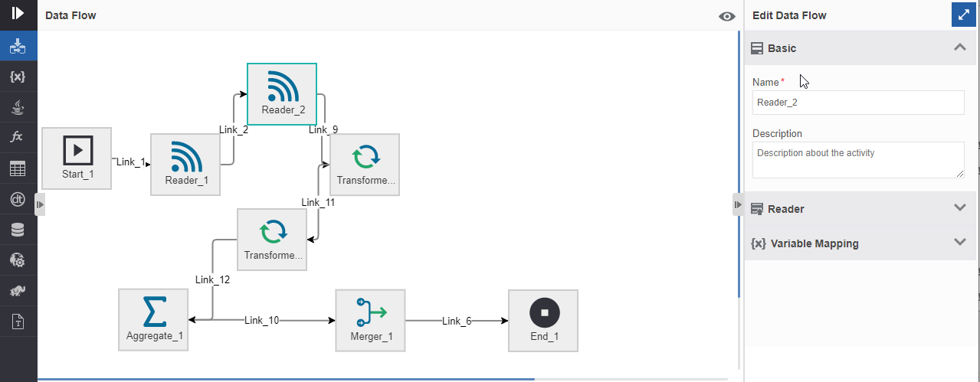Click the Reader section header text

pos(786,209)
